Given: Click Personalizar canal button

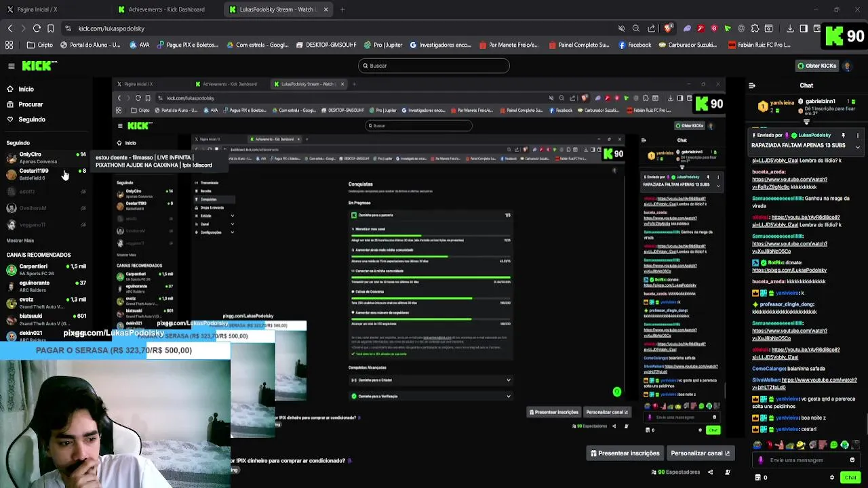Looking at the screenshot, I should coord(700,453).
